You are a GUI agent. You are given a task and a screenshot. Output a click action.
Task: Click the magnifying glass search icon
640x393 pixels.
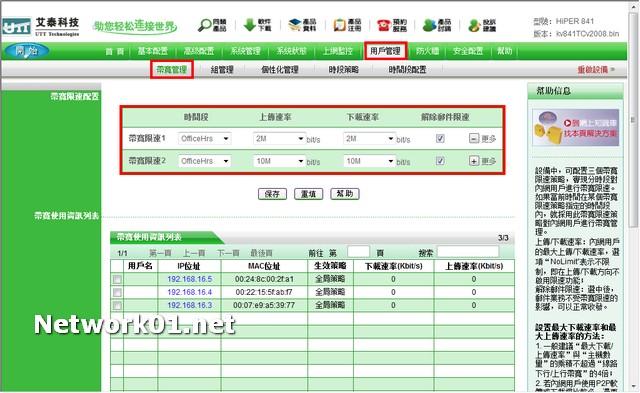[x=204, y=25]
